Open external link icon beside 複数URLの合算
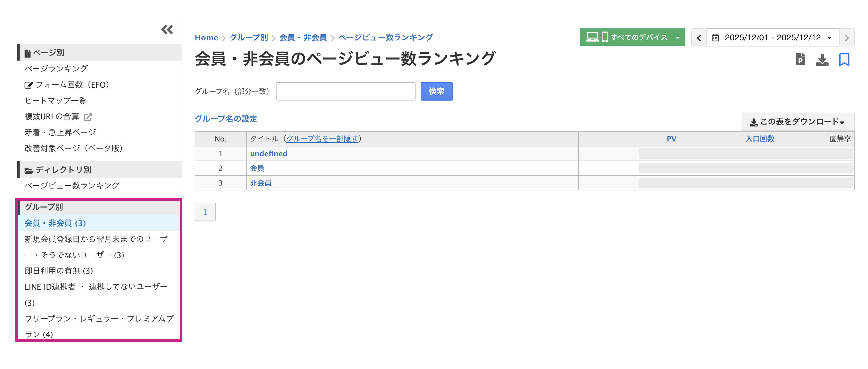 coord(88,117)
